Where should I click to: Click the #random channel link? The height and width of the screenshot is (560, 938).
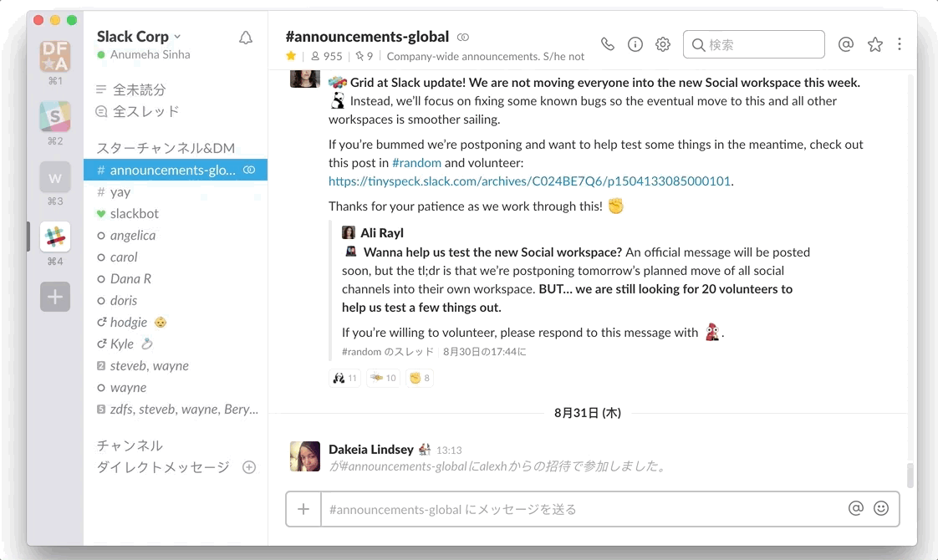417,163
